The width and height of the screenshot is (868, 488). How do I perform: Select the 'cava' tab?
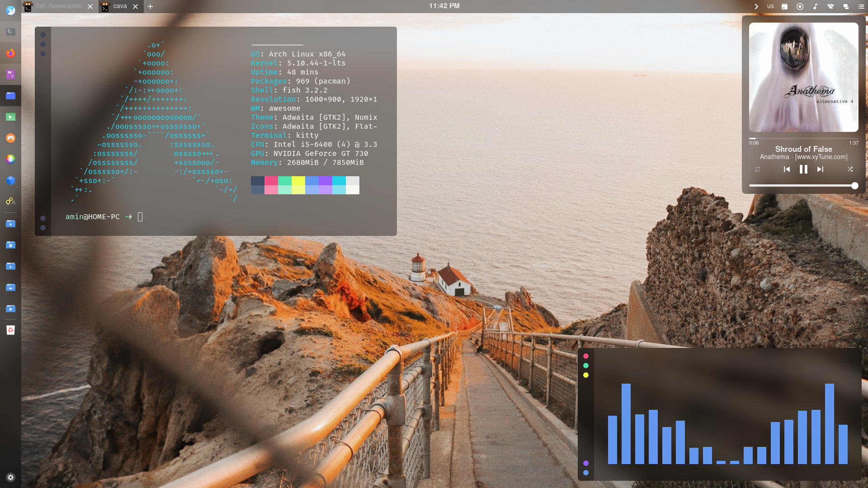[x=120, y=6]
